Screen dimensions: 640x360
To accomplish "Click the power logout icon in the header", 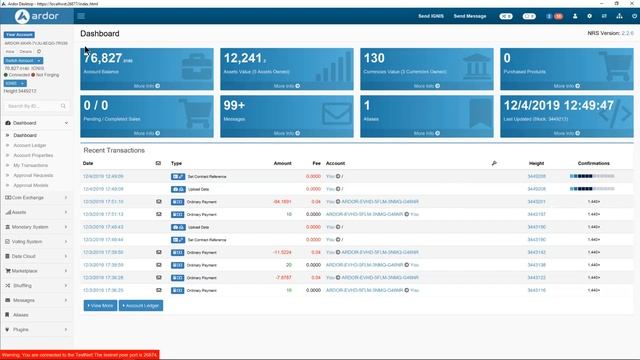I will click(634, 16).
